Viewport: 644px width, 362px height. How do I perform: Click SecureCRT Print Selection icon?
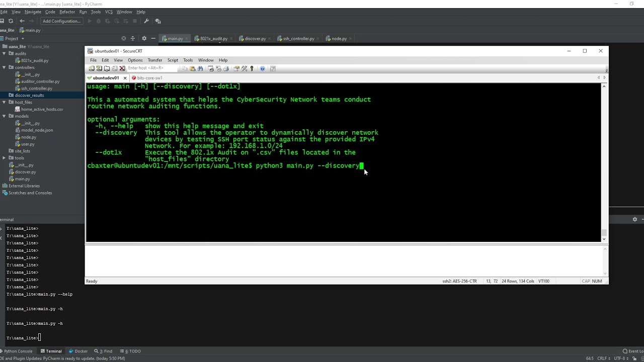[218, 68]
